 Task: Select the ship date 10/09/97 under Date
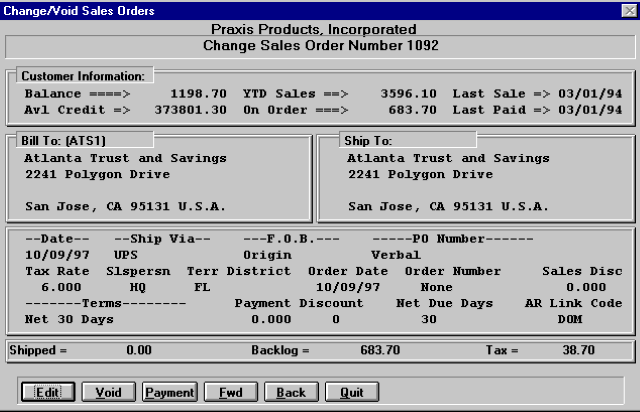[x=57, y=255]
